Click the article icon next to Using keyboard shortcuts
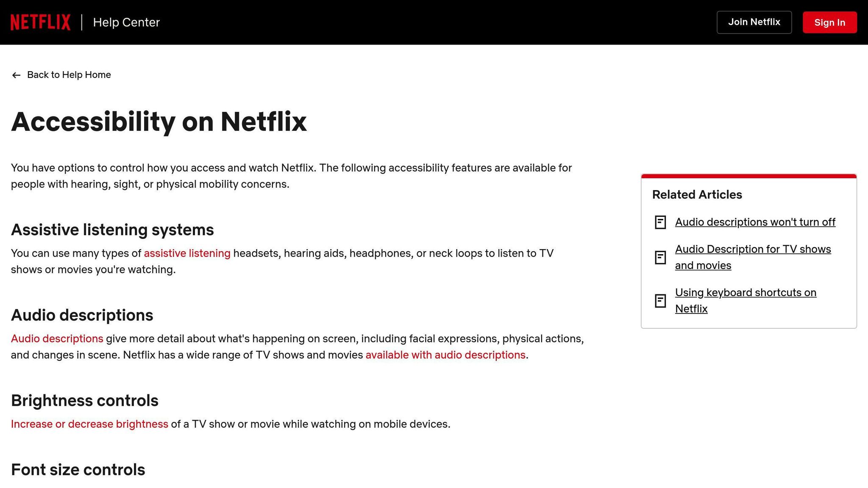Screen dimensions: 868x488 [660, 301]
